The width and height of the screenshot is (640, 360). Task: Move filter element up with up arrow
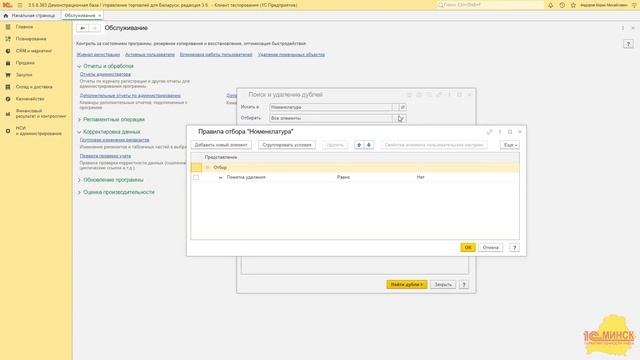point(359,145)
